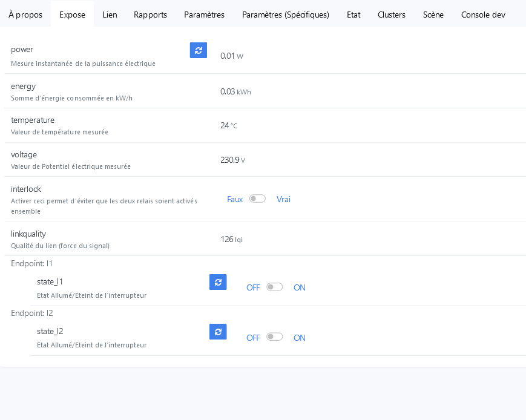Toggle the state_l2 switch
This screenshot has width=526, height=420.
pyautogui.click(x=274, y=336)
